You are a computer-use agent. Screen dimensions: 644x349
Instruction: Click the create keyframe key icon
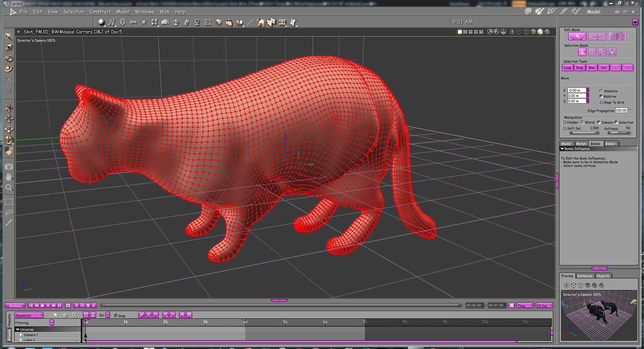(82, 305)
